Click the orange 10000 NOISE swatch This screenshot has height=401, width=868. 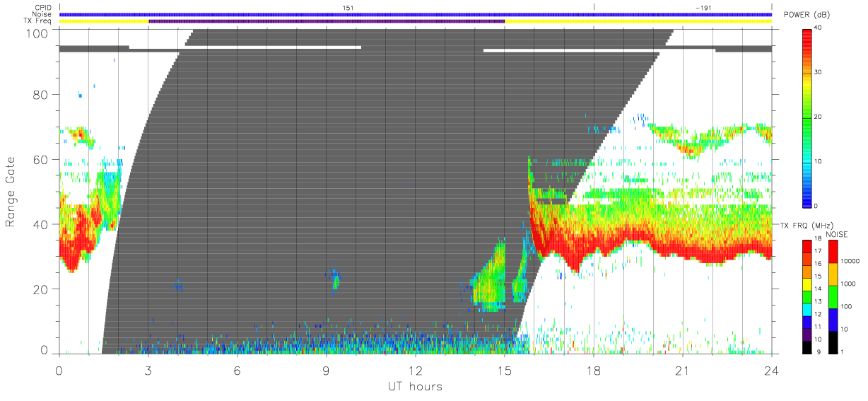832,274
